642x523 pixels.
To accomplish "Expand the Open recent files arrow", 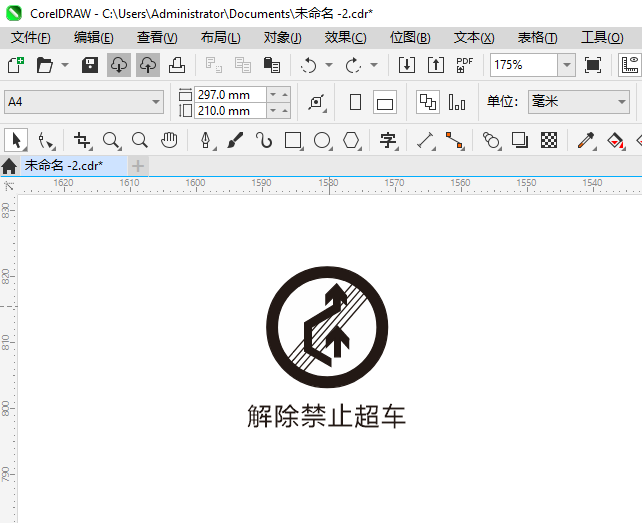I will click(x=65, y=65).
